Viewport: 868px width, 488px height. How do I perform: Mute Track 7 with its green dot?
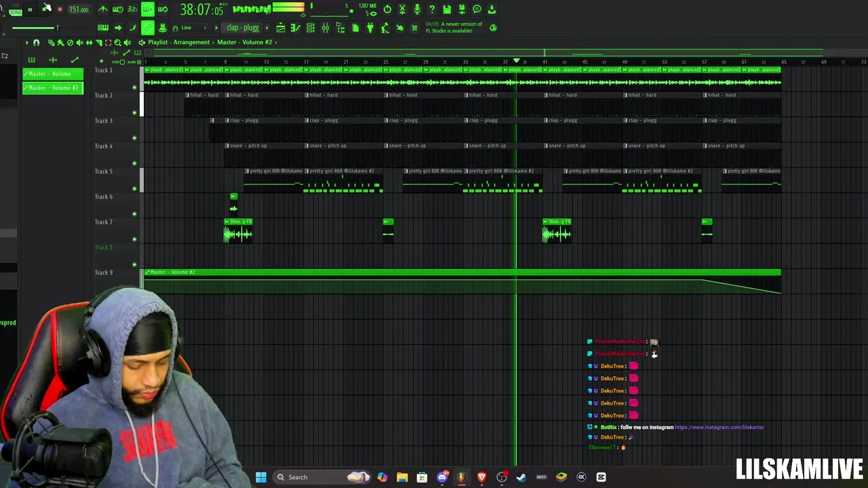134,239
